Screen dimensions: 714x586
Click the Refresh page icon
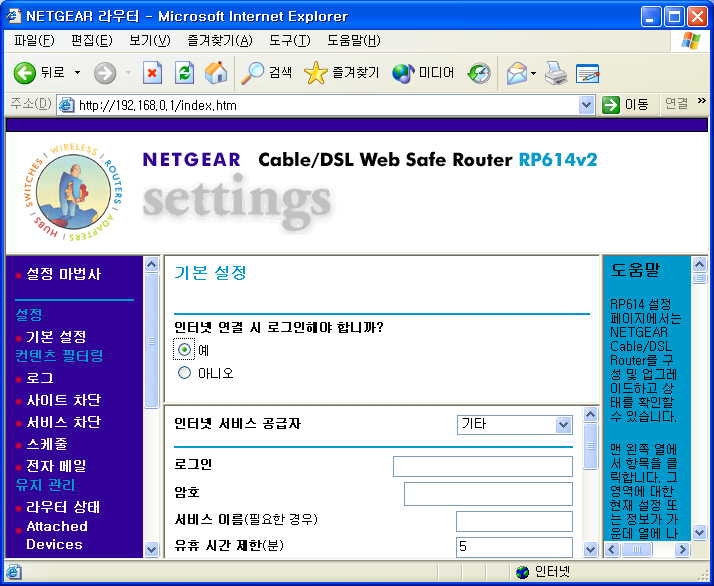pos(184,73)
